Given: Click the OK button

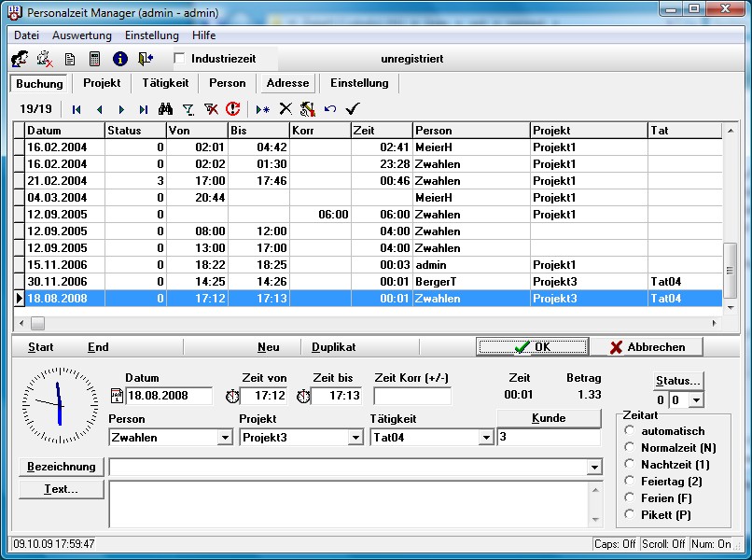Looking at the screenshot, I should point(533,347).
